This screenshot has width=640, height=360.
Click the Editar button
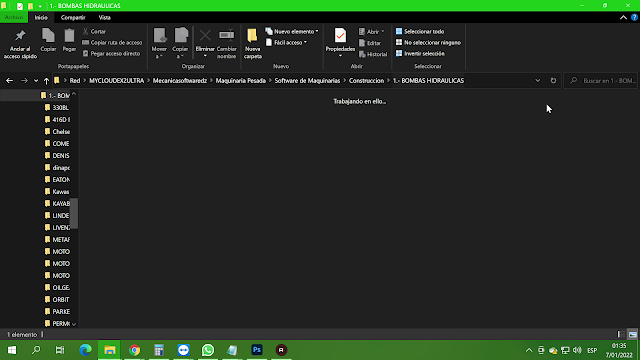370,43
